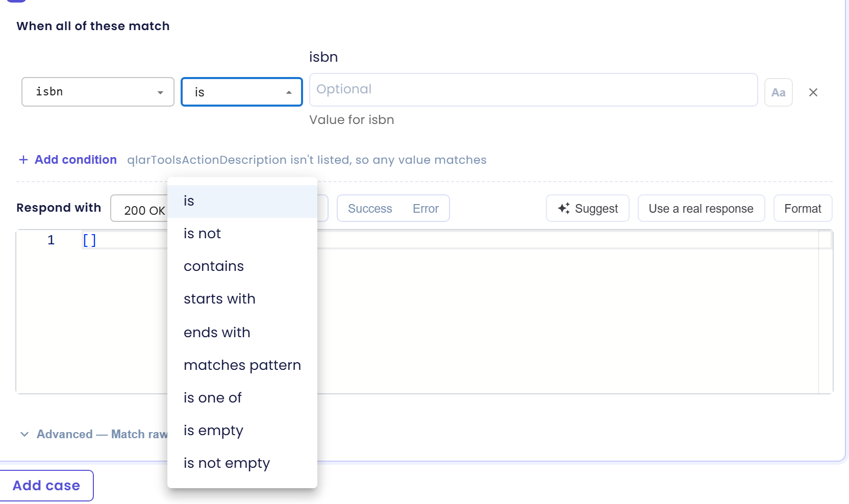Image resolution: width=849 pixels, height=504 pixels.
Task: Switch to Error preset
Action: (426, 209)
